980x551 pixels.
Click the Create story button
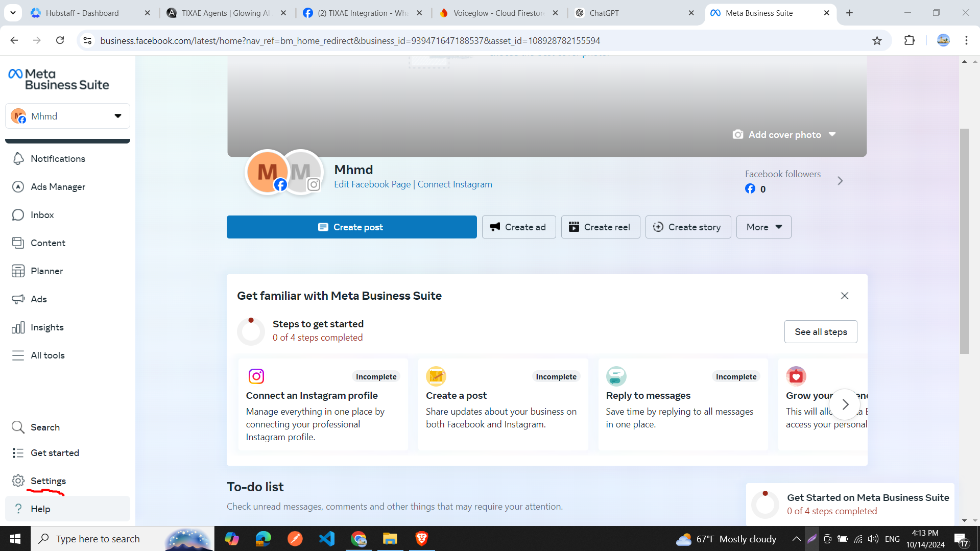click(x=688, y=227)
